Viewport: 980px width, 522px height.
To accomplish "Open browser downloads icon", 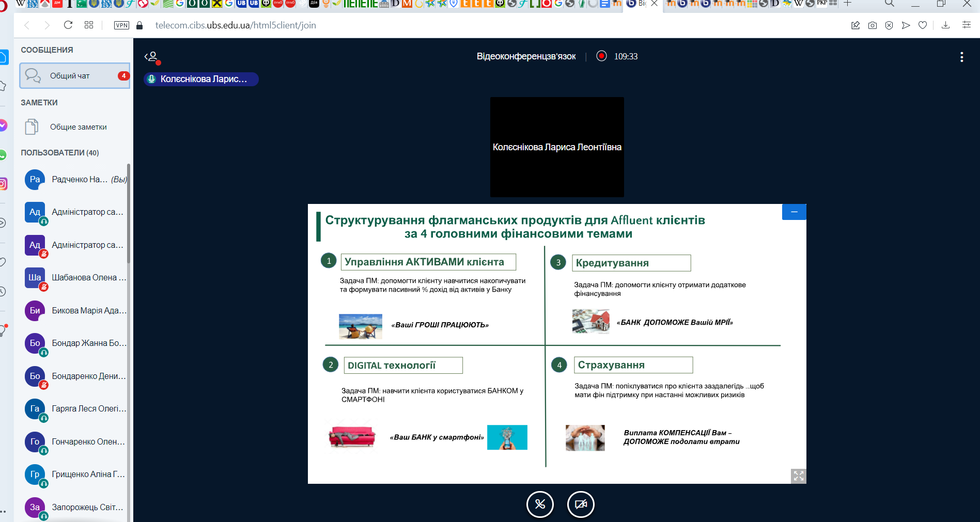I will point(945,25).
